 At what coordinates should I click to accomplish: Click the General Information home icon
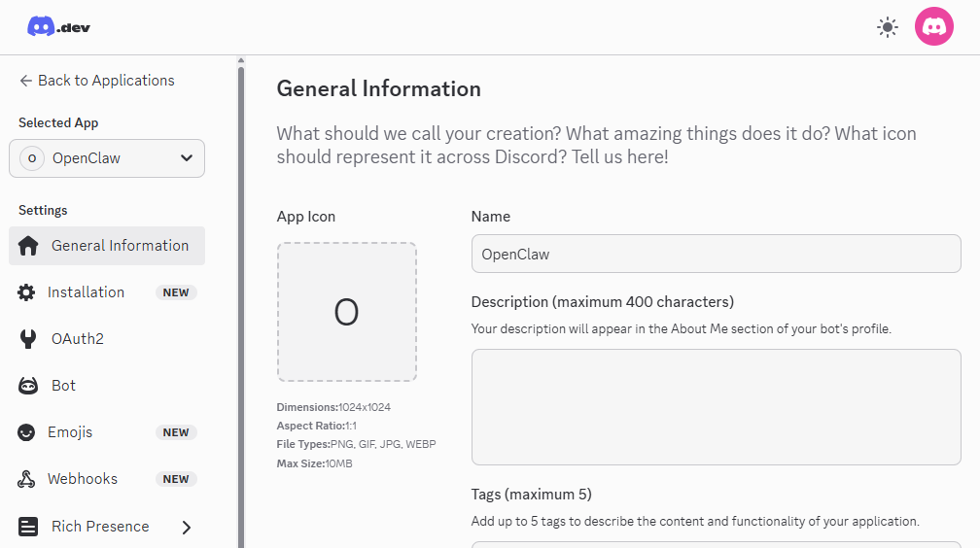(x=28, y=246)
